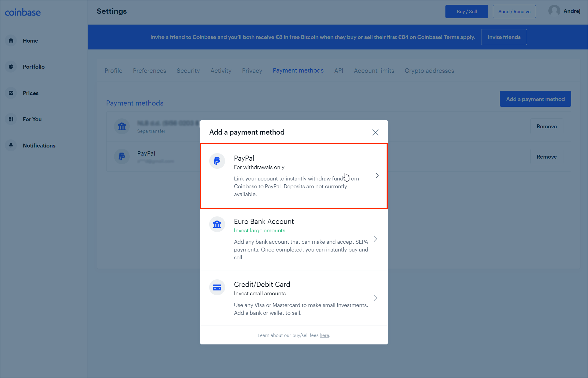The image size is (588, 378).
Task: Click the Coinbase home logo icon
Action: coord(23,12)
